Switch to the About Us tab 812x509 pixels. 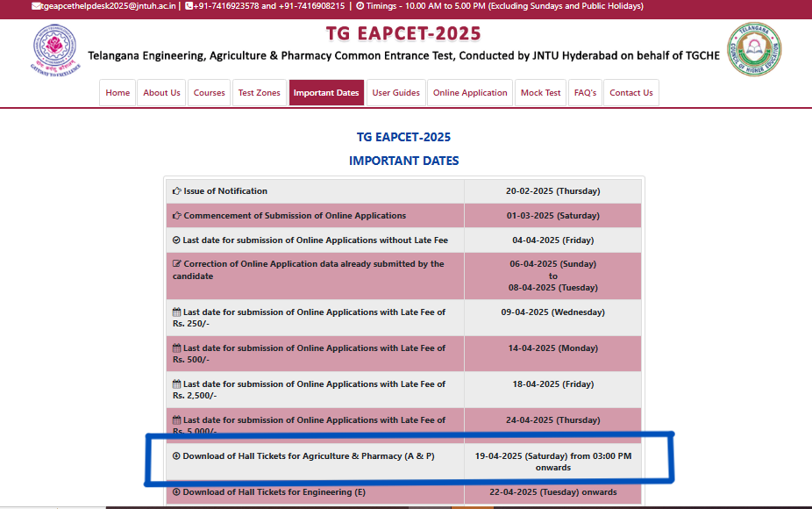point(161,92)
